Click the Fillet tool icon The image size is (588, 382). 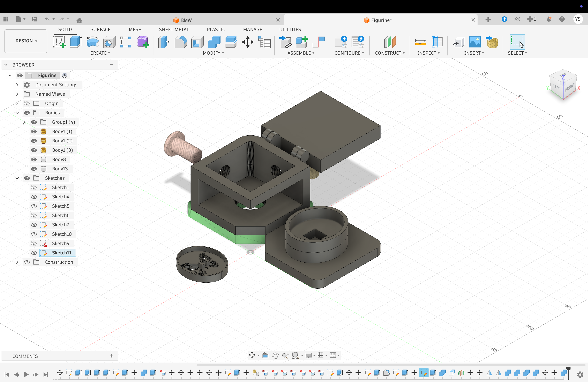181,42
